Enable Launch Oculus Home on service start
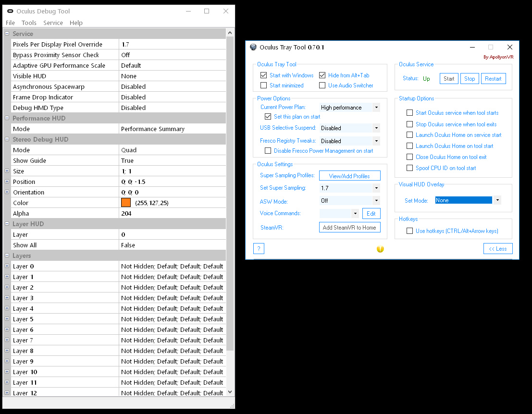The image size is (532, 414). tap(410, 135)
